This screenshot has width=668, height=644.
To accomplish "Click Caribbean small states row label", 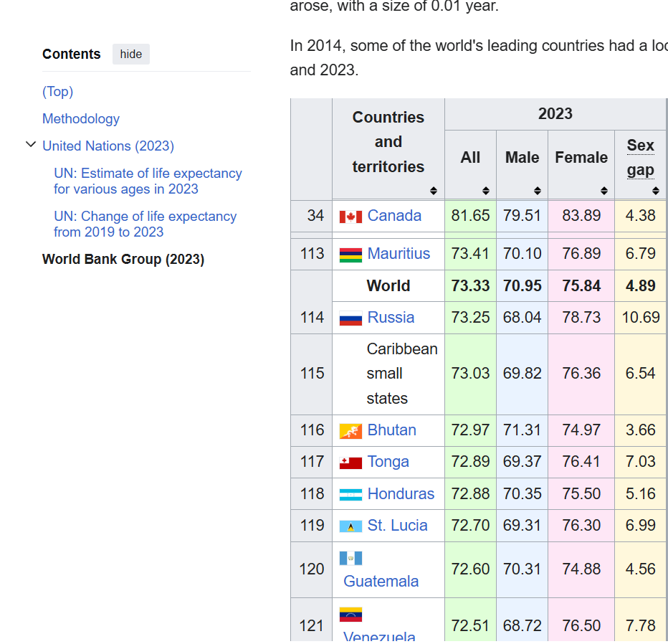I will click(402, 374).
